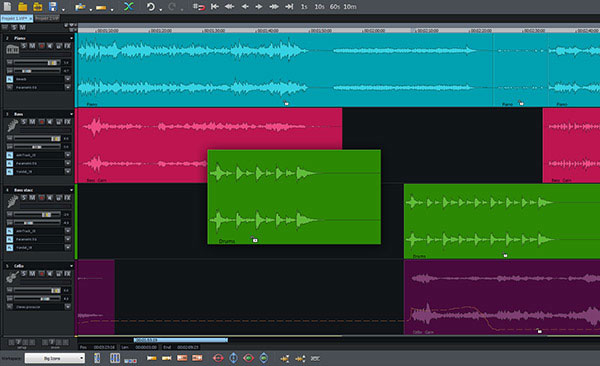Click the single right arrow navigation button
This screenshot has height=366, width=600.
259,7
